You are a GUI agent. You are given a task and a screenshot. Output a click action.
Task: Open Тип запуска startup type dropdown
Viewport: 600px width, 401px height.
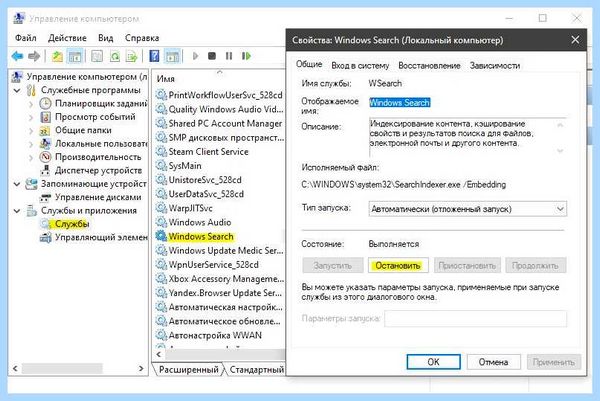click(468, 209)
